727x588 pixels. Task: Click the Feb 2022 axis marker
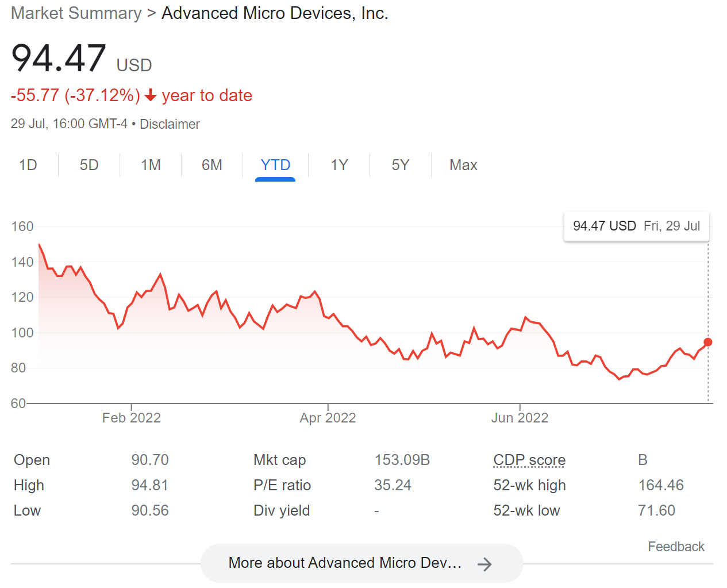pyautogui.click(x=131, y=418)
